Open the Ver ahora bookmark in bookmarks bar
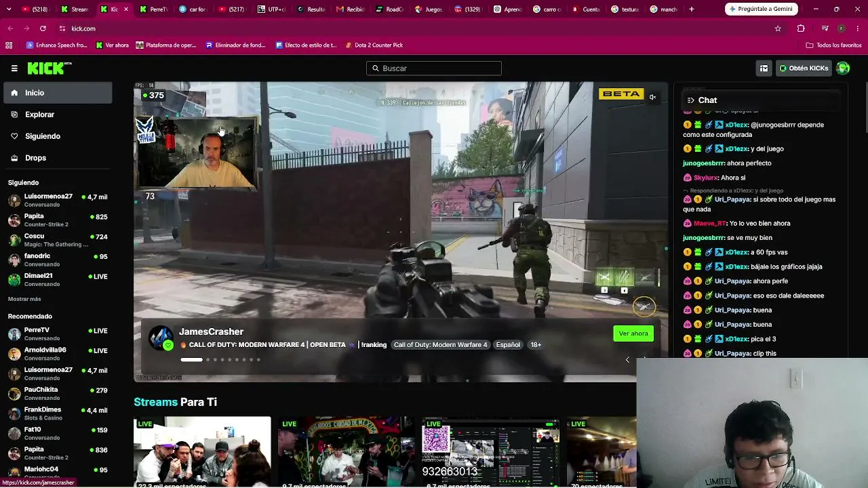 112,45
